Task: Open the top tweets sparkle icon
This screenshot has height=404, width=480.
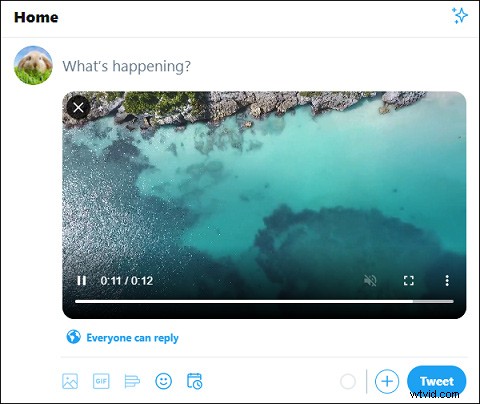Action: click(460, 16)
